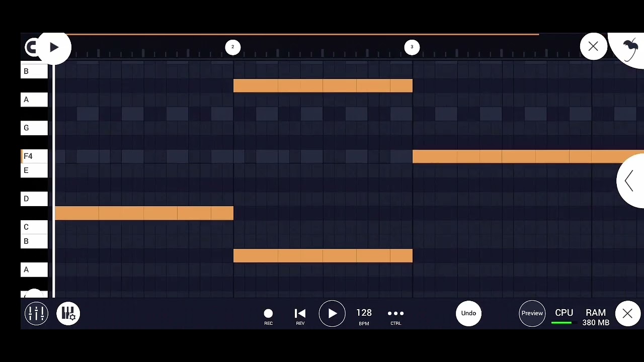
Task: Tap the play button in the piano roll header
Action: click(54, 47)
